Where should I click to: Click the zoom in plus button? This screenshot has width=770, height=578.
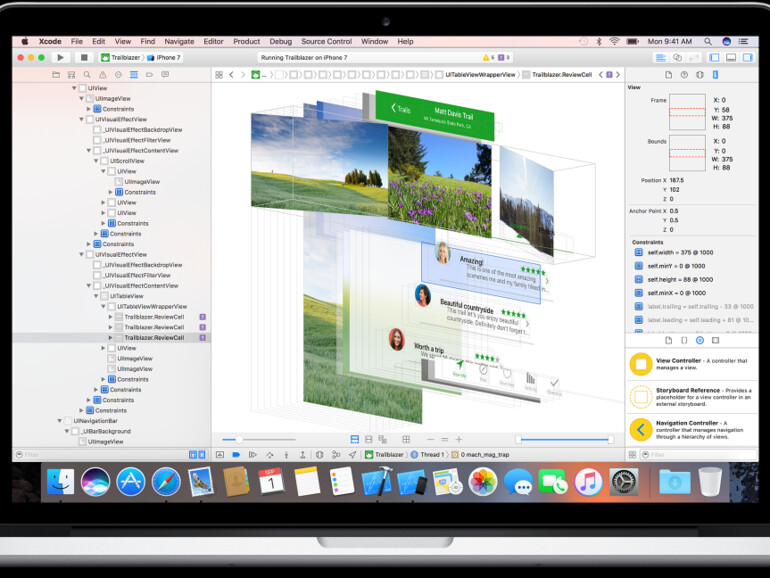(x=459, y=440)
